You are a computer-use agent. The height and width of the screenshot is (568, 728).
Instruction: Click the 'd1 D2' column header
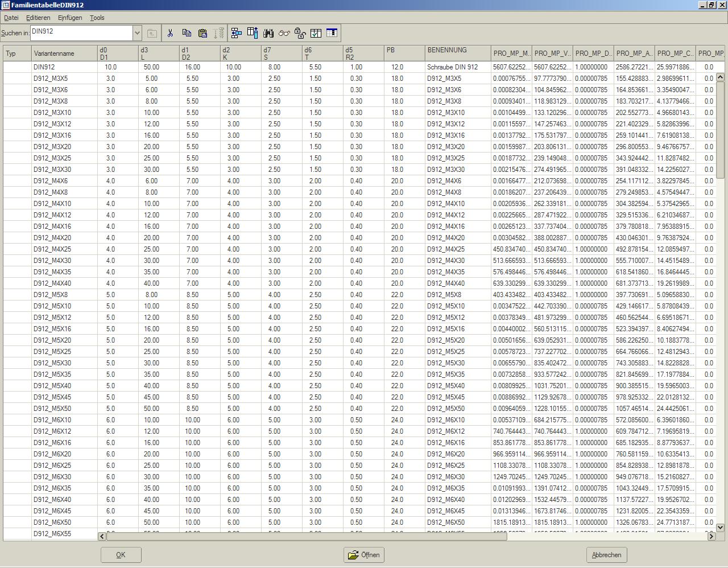(200, 53)
